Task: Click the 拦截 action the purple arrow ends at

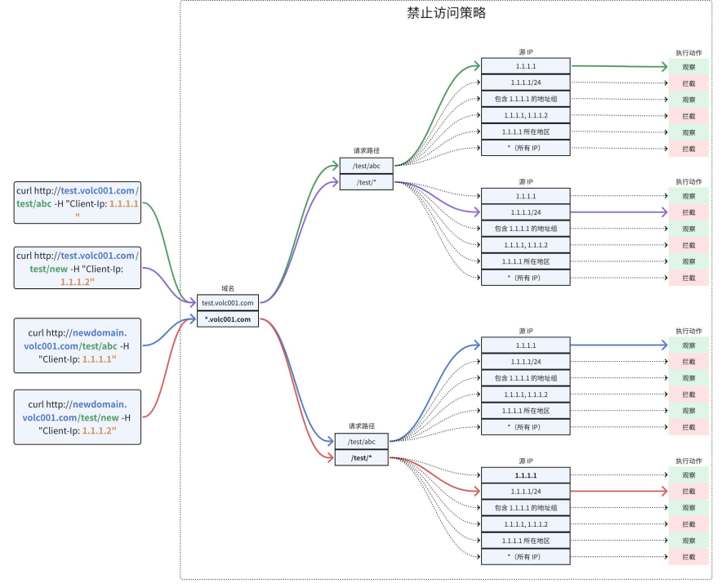Action: (x=688, y=212)
